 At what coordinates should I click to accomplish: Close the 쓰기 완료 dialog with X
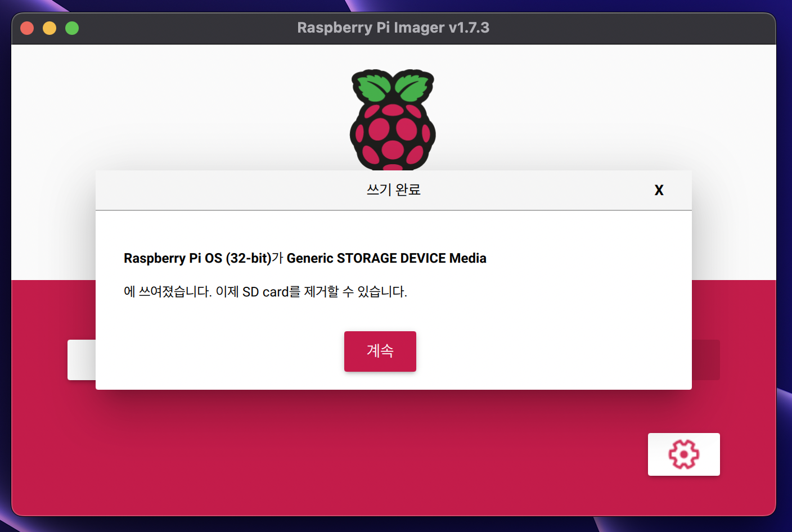point(659,190)
